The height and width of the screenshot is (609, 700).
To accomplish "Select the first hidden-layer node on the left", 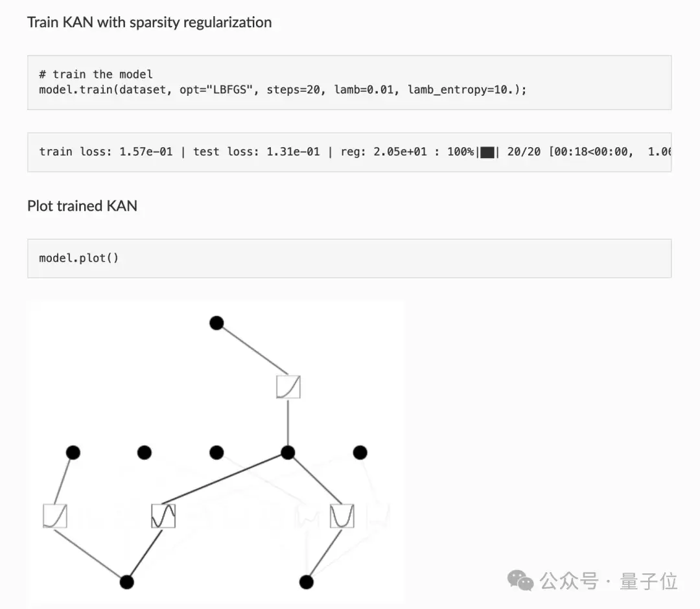I will click(73, 452).
